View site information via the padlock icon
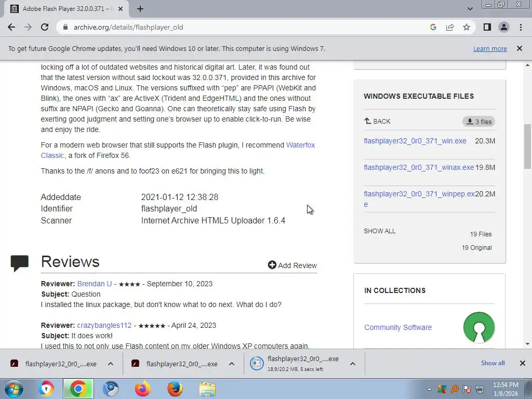This screenshot has height=399, width=532. (x=65, y=27)
